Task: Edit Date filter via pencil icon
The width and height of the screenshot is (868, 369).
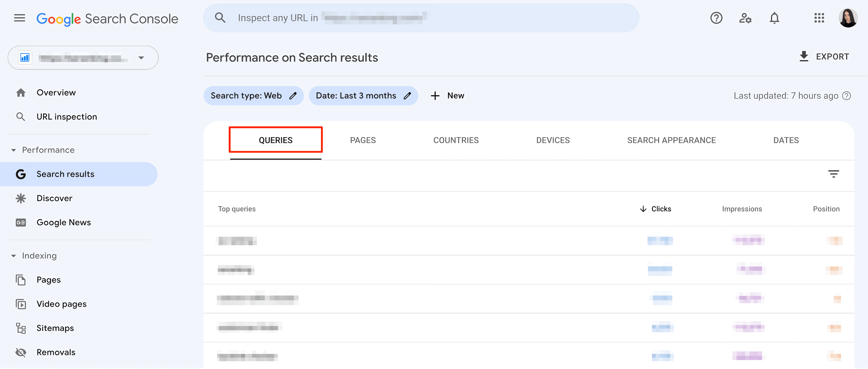Action: [407, 96]
